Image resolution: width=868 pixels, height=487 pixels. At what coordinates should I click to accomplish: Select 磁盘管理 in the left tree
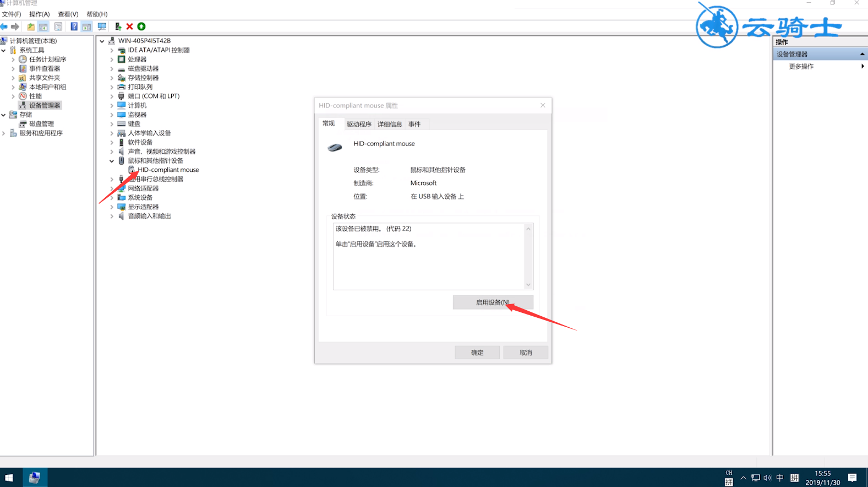click(41, 124)
